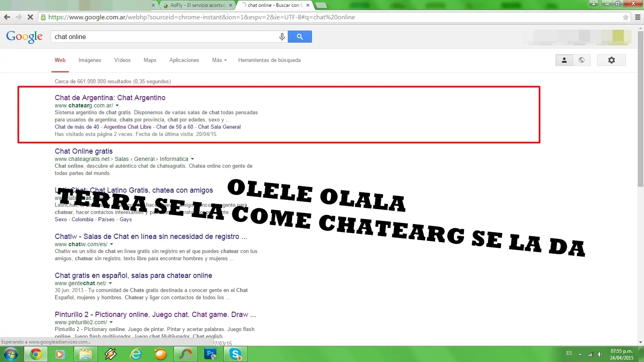This screenshot has height=362, width=644.
Task: Open Internet Explorer from the taskbar
Action: [x=136, y=354]
